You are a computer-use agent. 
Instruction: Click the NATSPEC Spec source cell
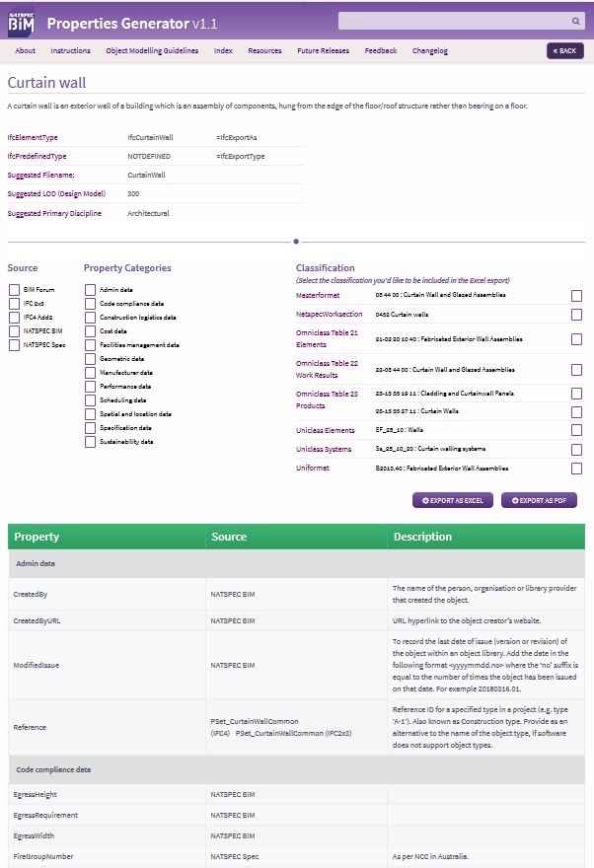tap(296, 856)
